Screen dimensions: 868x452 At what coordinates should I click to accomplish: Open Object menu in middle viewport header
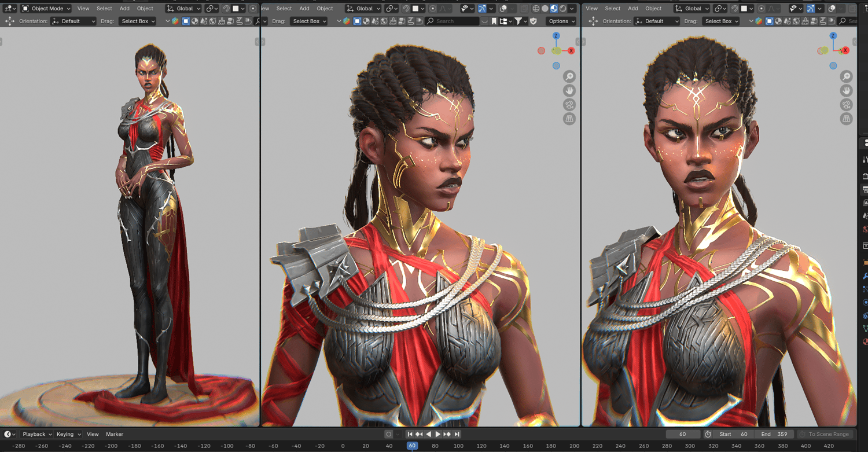(x=325, y=9)
